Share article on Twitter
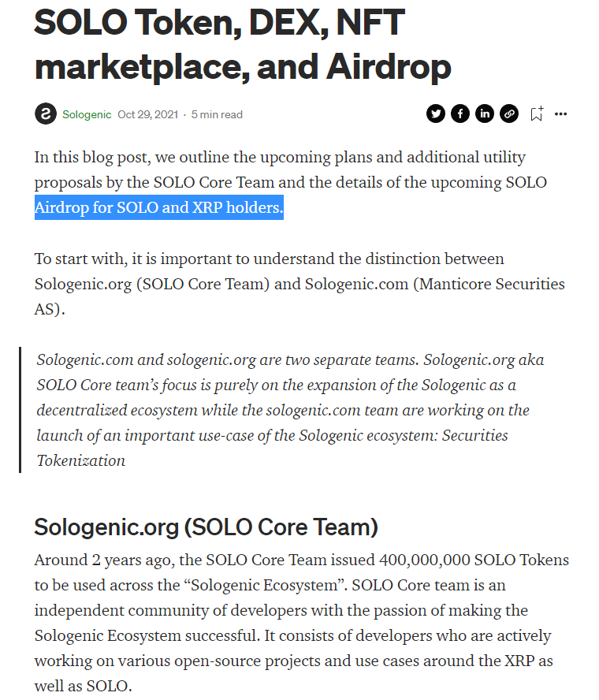This screenshot has width=599, height=700. (x=436, y=114)
